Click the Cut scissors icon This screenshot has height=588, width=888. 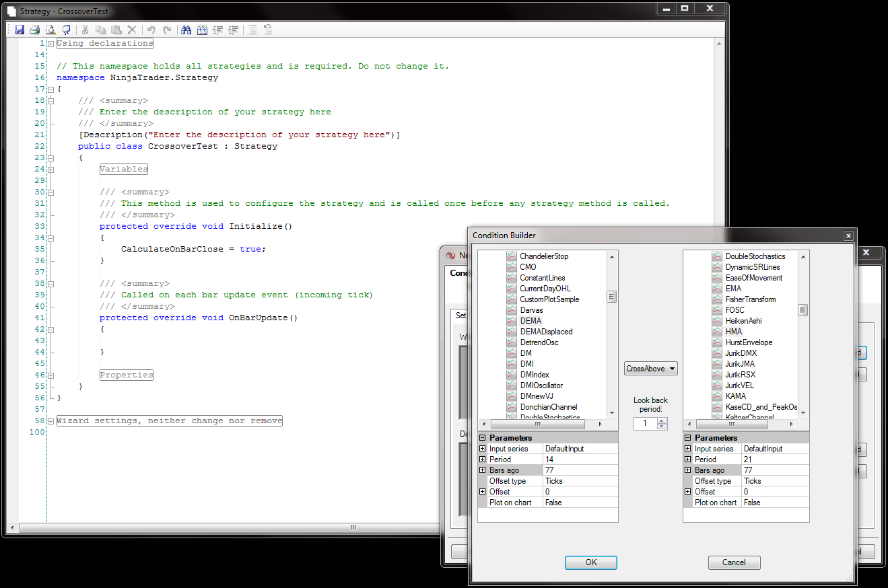tap(85, 30)
